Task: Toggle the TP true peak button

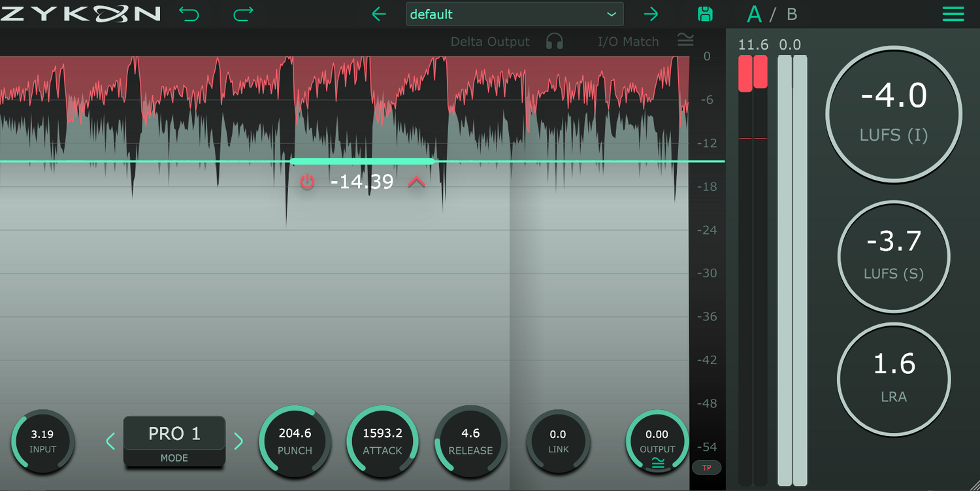Action: [706, 467]
